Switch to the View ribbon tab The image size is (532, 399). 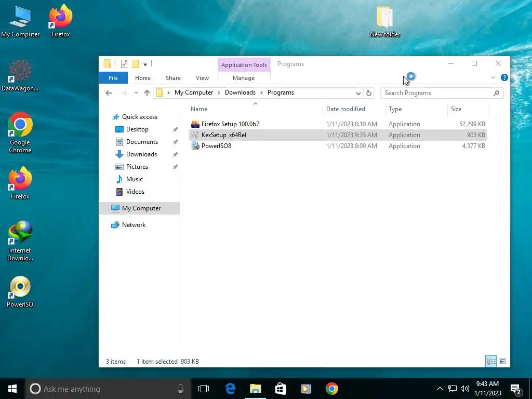(x=202, y=78)
